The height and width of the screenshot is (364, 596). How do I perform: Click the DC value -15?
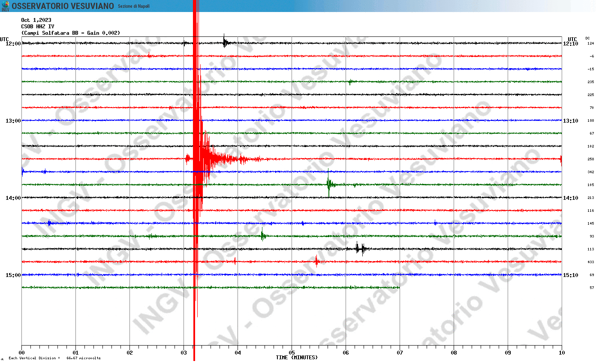pyautogui.click(x=591, y=69)
